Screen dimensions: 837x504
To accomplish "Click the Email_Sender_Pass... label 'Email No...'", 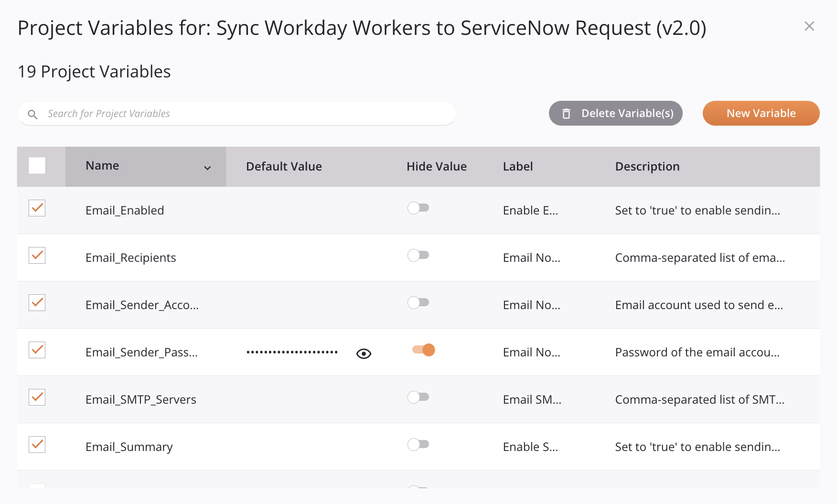I will (x=532, y=352).
